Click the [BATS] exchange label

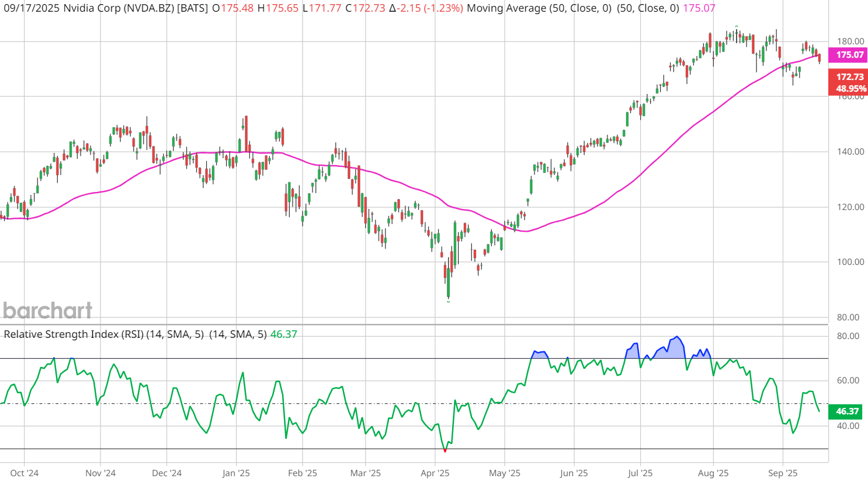(x=193, y=8)
